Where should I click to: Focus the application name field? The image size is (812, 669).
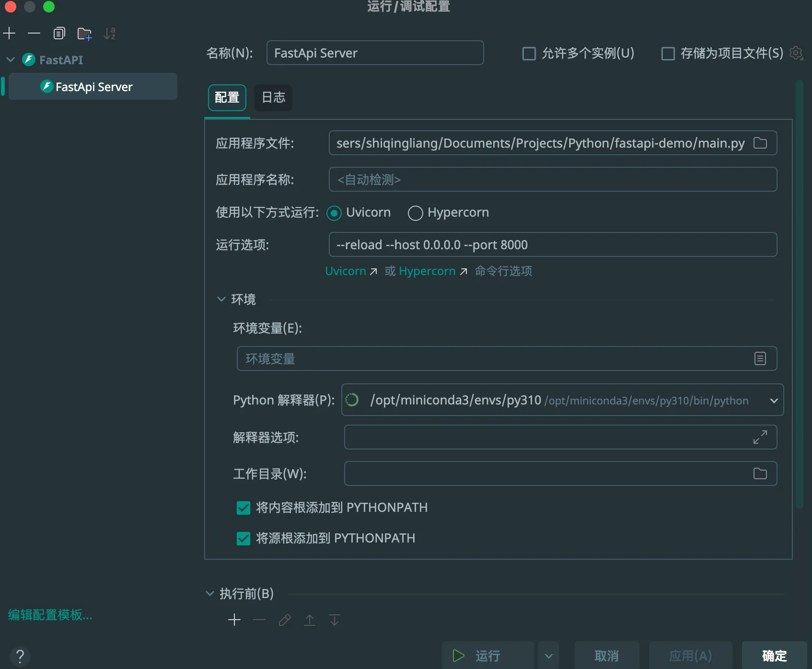pyautogui.click(x=553, y=179)
